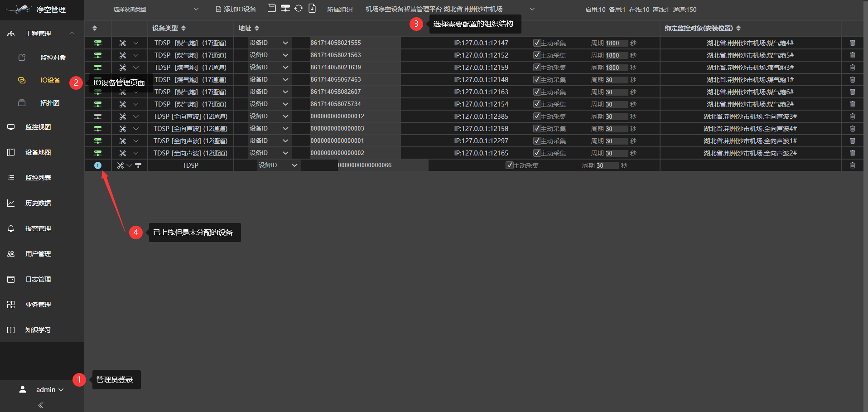Open tools icon for device 861714058021563
The width and height of the screenshot is (868, 412).
coord(123,55)
